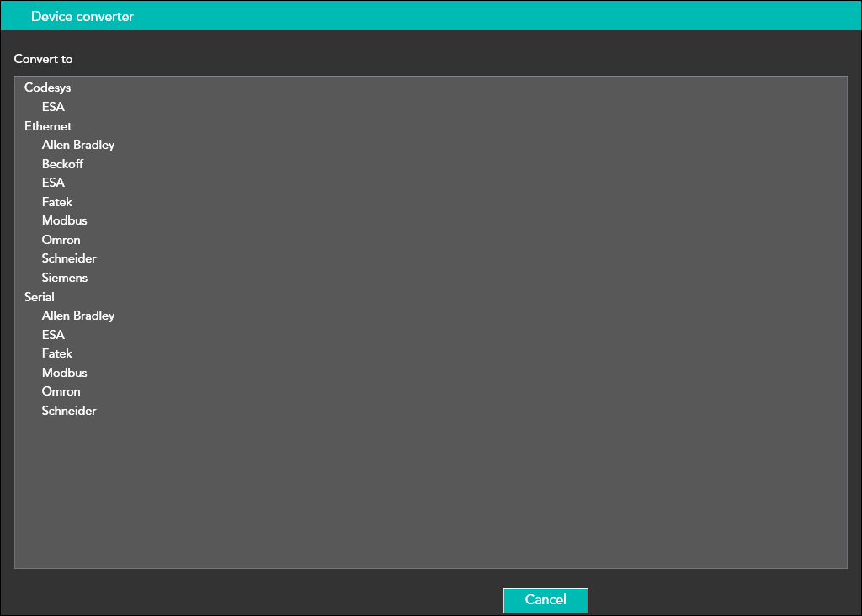Select Fatek under Serial
Viewport: 862px width, 616px height.
point(57,353)
